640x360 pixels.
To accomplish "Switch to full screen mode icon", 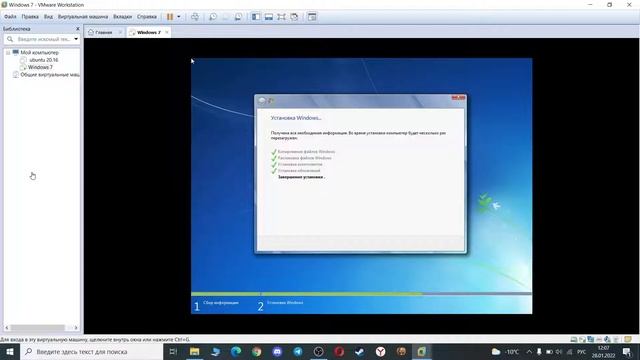I will (281, 17).
